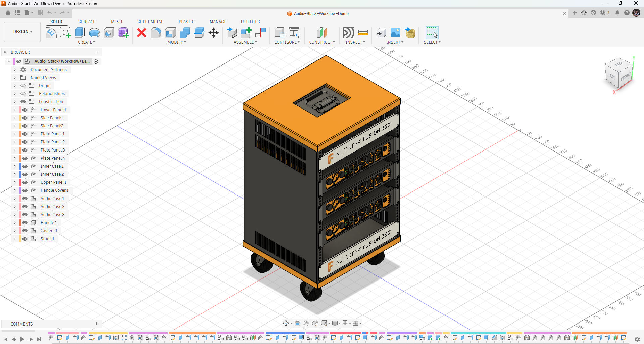
Task: Add a new comment with the plus button
Action: (96, 324)
